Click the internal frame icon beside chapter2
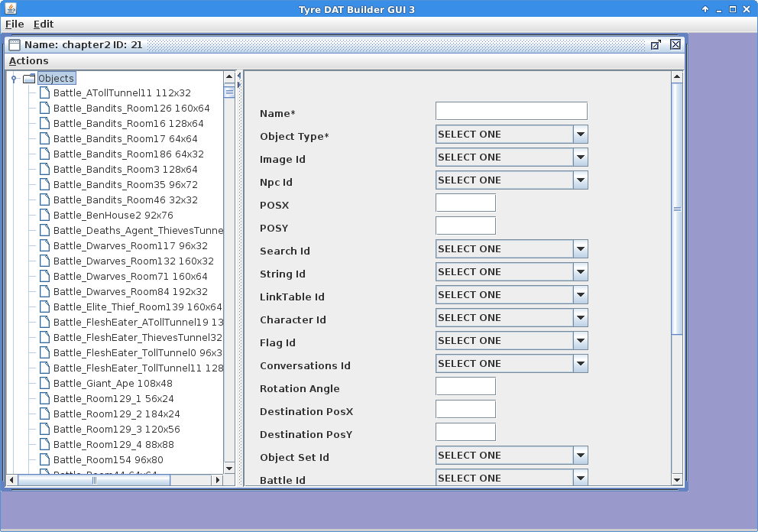The image size is (758, 532). (15, 45)
